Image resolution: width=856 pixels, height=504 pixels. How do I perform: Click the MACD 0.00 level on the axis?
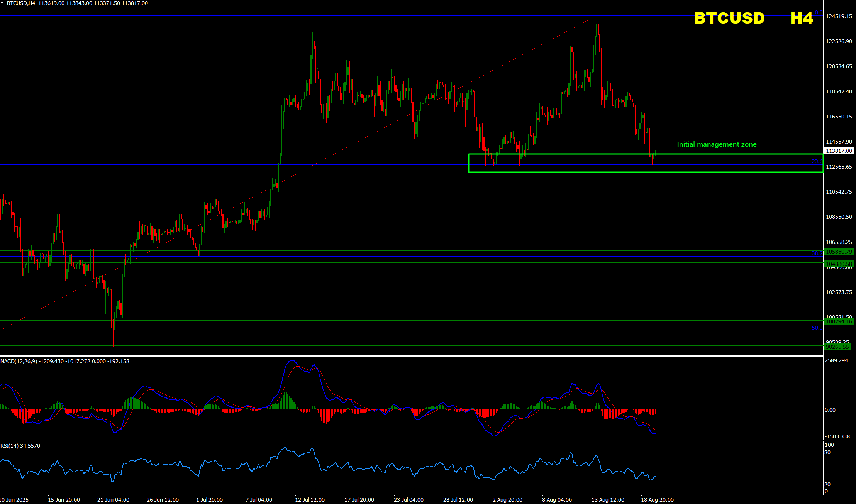[830, 410]
